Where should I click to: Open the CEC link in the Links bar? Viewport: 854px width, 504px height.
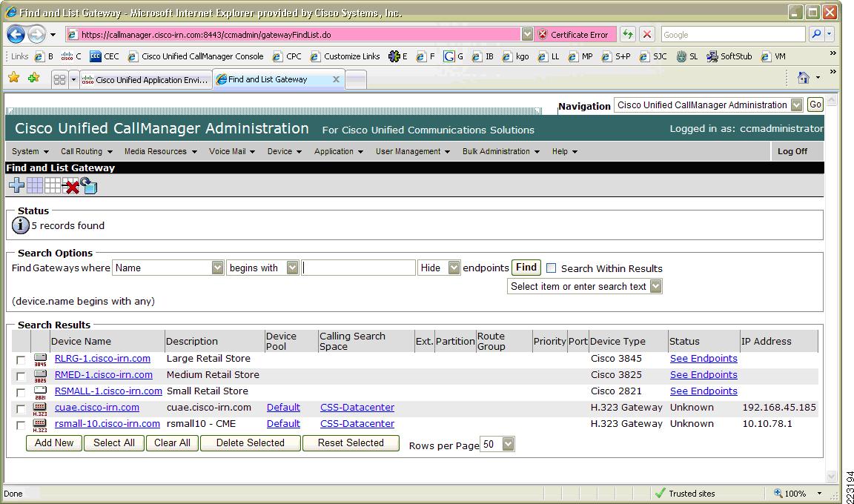click(x=104, y=56)
